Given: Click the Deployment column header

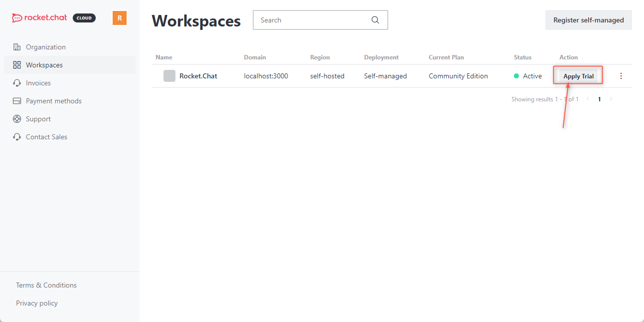Looking at the screenshot, I should [381, 57].
